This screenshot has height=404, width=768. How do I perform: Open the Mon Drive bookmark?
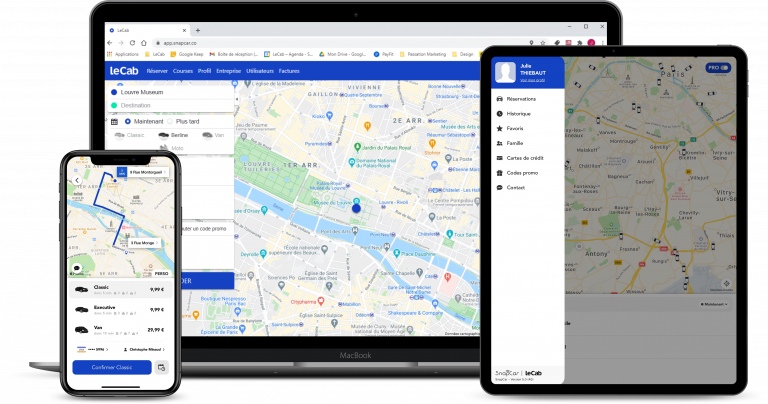[342, 54]
